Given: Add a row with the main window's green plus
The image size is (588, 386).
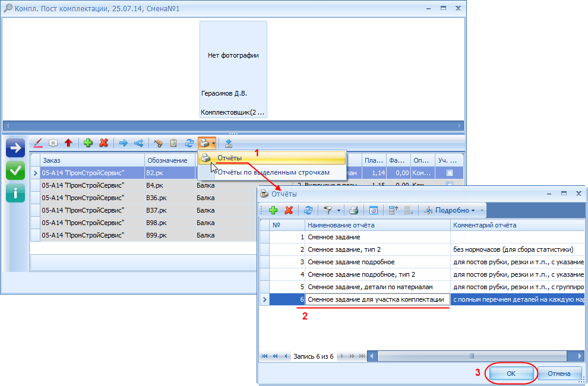Looking at the screenshot, I should (88, 143).
